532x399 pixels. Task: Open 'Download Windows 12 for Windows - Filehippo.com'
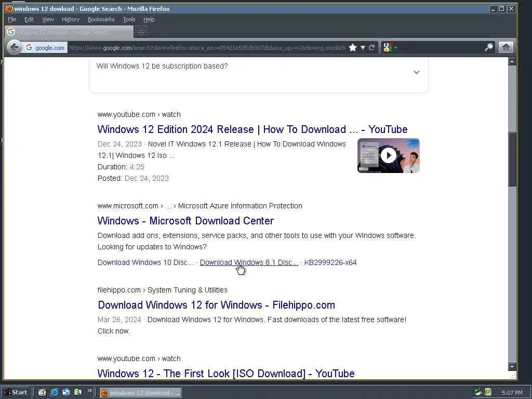point(217,305)
